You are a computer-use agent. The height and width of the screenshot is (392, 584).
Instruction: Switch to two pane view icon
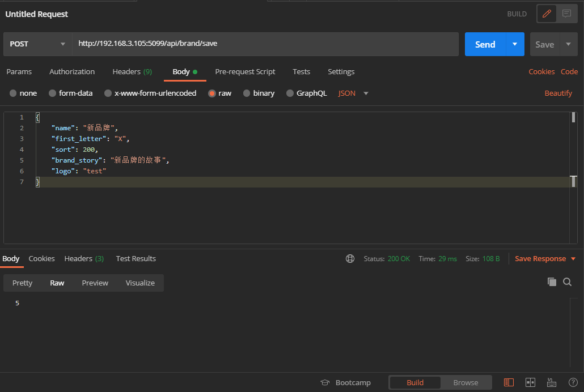coord(530,382)
